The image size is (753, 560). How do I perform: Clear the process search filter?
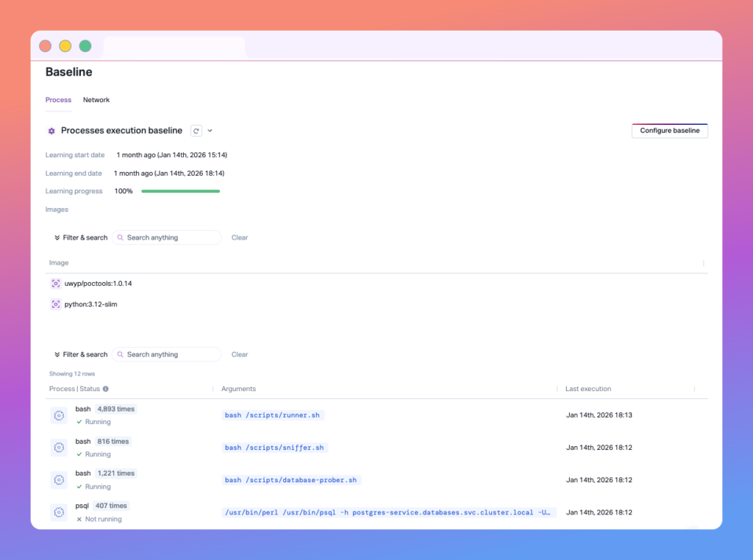[240, 354]
